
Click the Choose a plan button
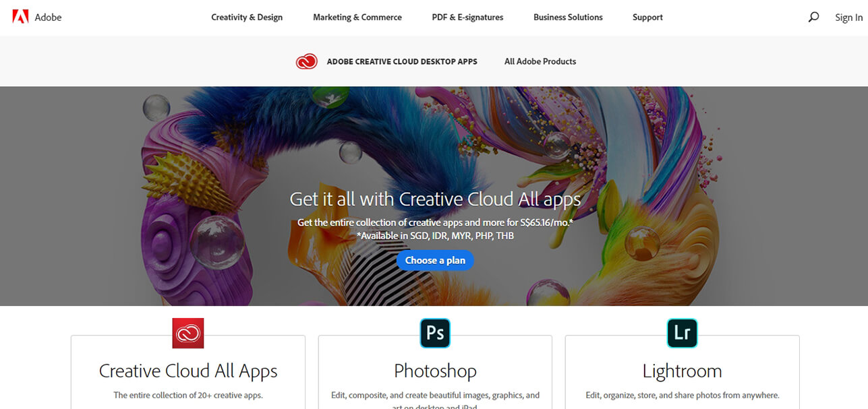[x=435, y=260]
